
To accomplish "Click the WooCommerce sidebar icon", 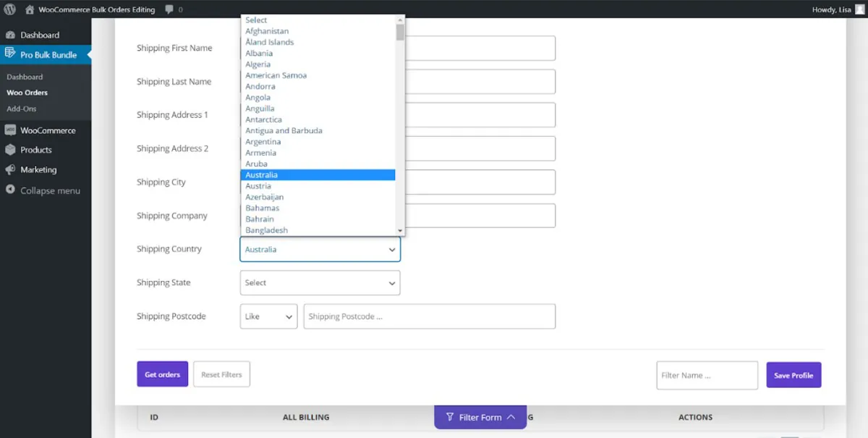I will pyautogui.click(x=12, y=130).
